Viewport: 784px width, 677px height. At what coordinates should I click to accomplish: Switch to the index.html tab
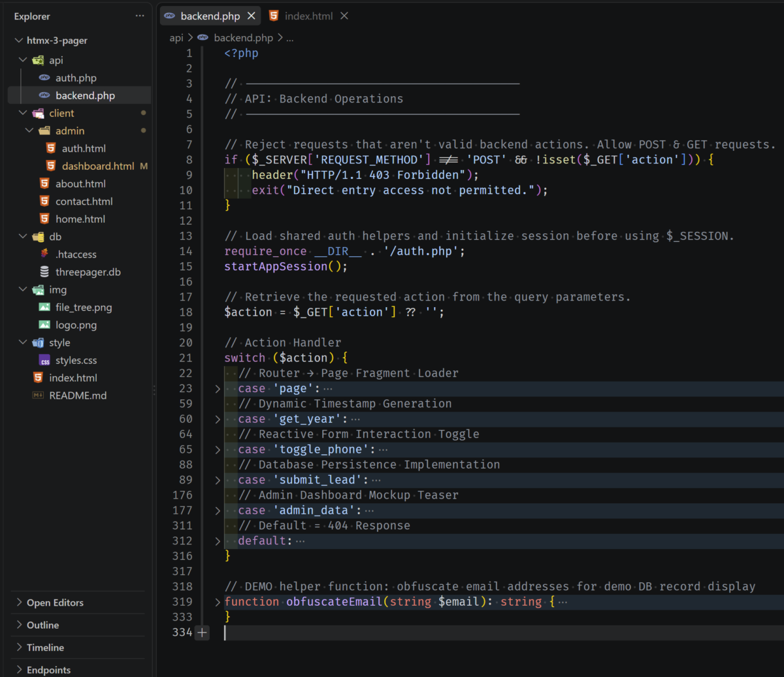309,16
